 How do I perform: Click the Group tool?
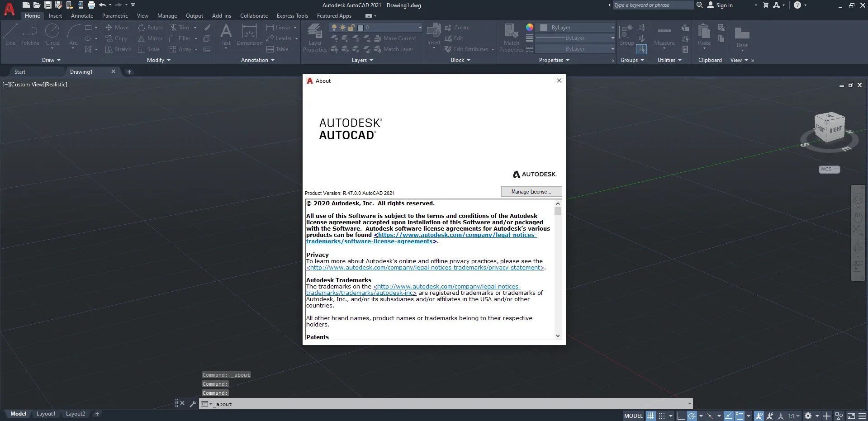point(626,35)
